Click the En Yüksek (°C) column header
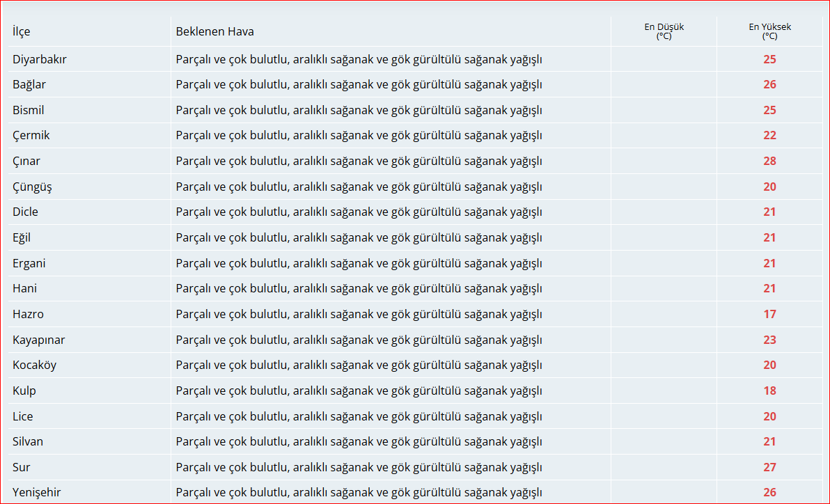The height and width of the screenshot is (504, 830). point(769,31)
